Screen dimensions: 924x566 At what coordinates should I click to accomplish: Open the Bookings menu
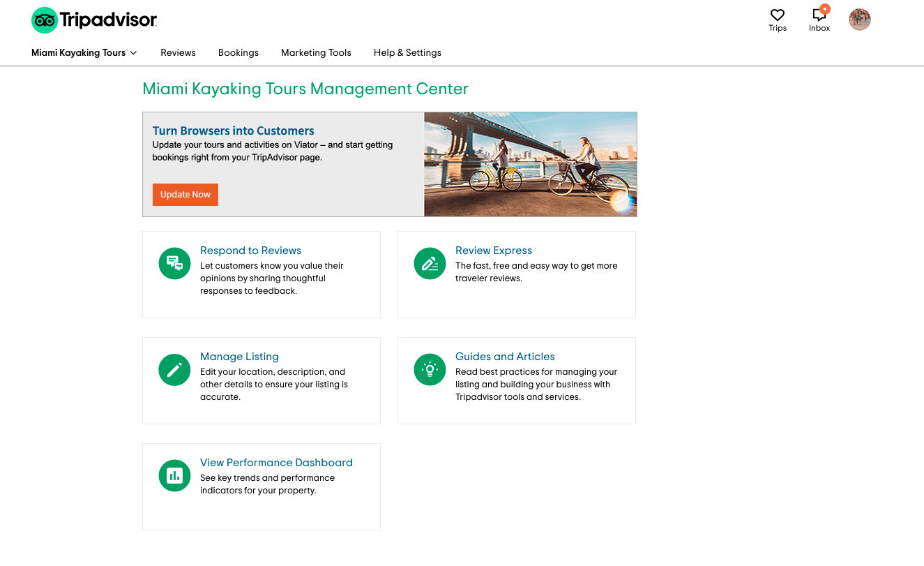click(238, 52)
